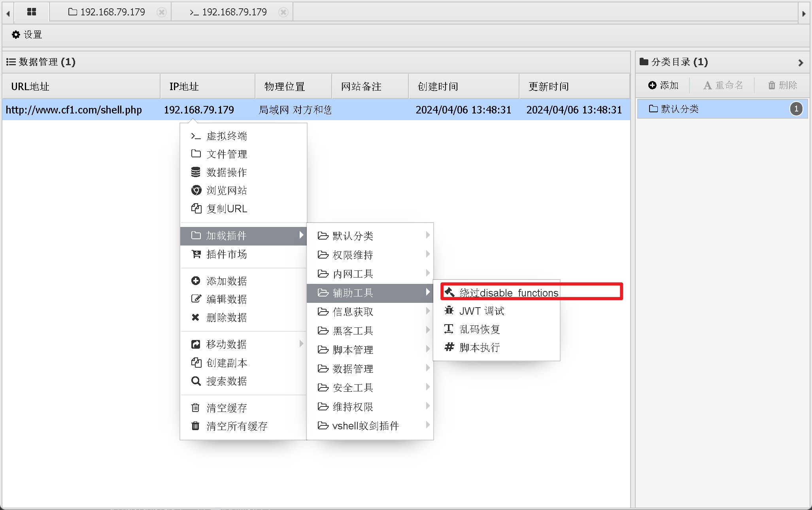Viewport: 812px width, 510px height.
Task: Click 添加 button in category panel
Action: (x=663, y=85)
